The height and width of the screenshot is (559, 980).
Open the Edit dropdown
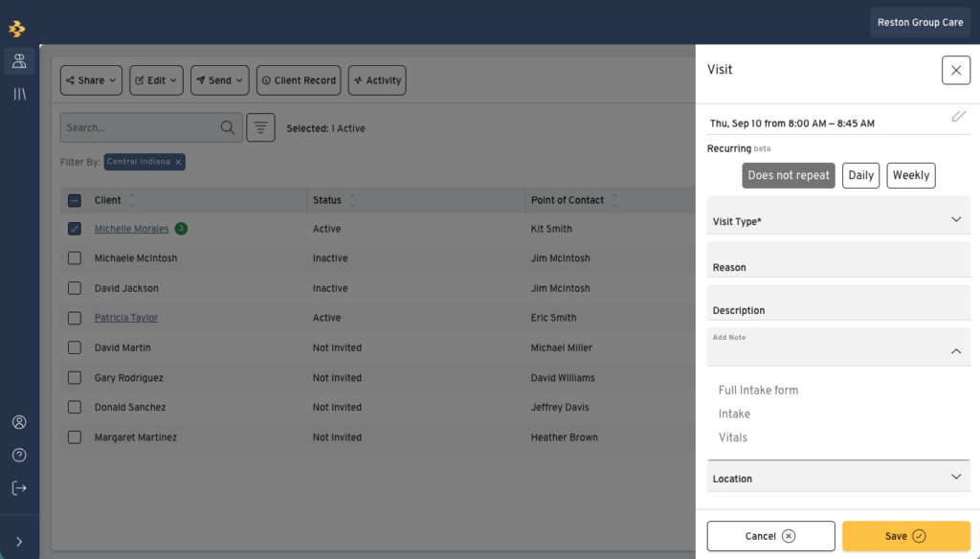tap(156, 80)
